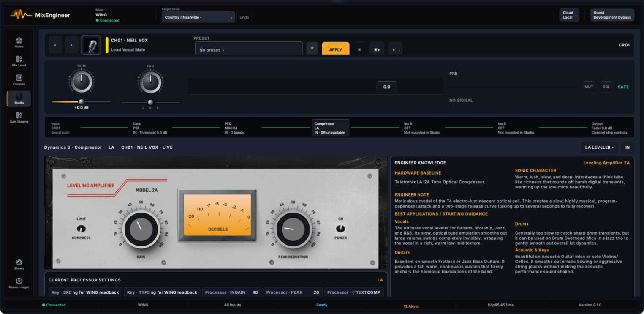Click the Processor COMP setting chip

coord(354,292)
